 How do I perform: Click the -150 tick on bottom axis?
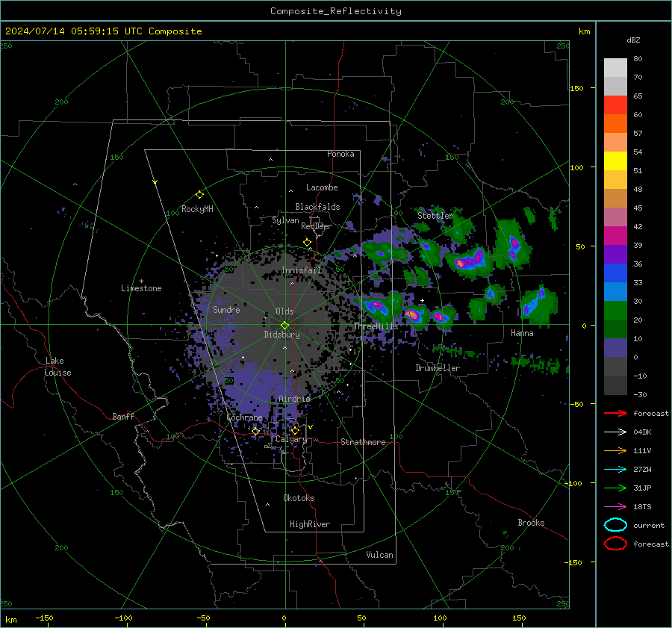(x=44, y=618)
